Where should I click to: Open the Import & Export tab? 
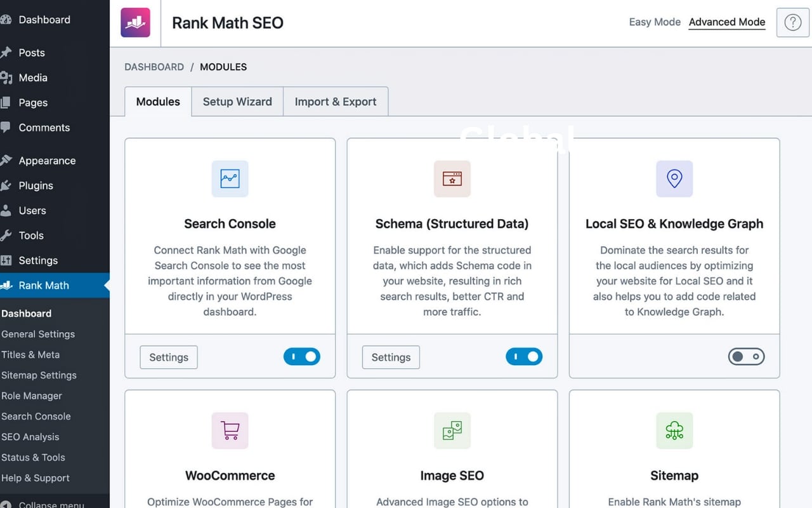pos(336,102)
